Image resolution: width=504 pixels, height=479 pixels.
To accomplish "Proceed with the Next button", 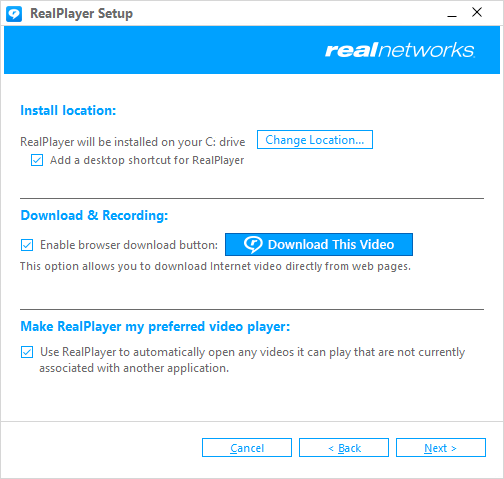I will point(441,448).
